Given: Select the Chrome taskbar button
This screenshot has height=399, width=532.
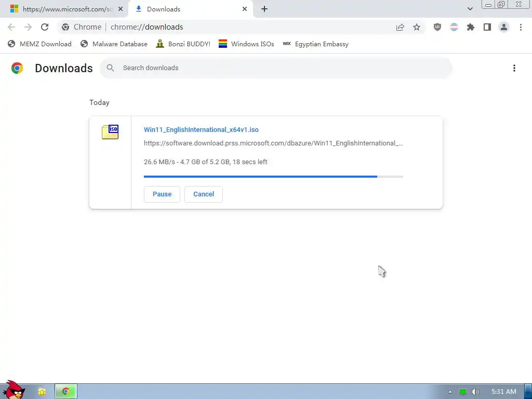Looking at the screenshot, I should click(66, 392).
